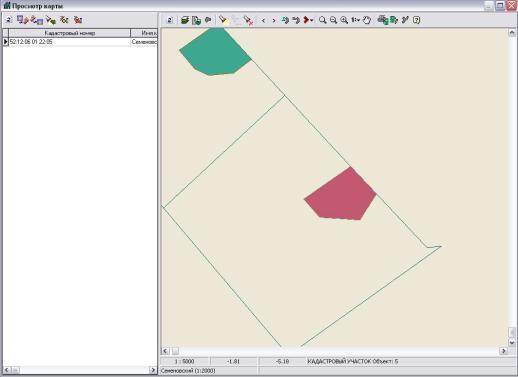Click the green polygon parcel on the map
The height and width of the screenshot is (377, 518).
pos(215,52)
